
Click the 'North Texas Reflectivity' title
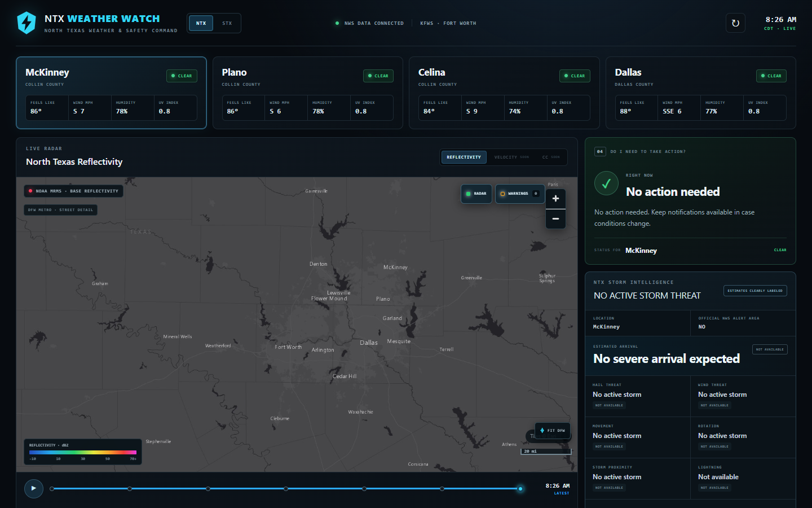click(74, 162)
